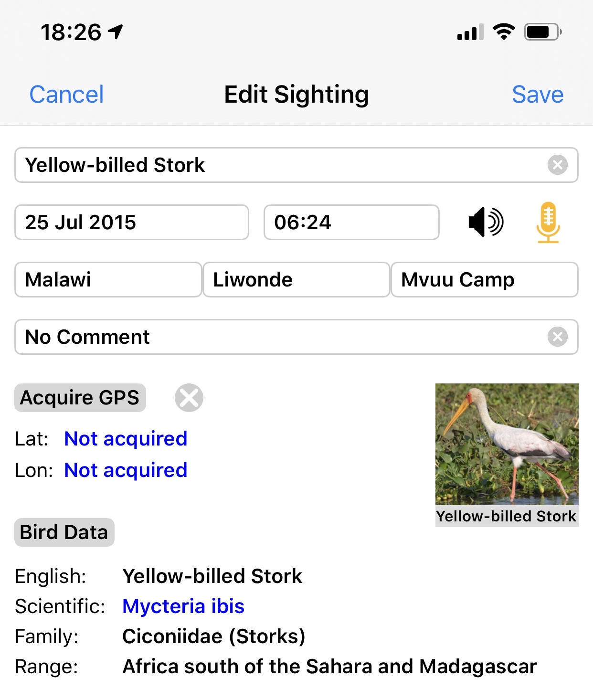
Task: Tap the cellular signal bars icon
Action: coord(470,32)
